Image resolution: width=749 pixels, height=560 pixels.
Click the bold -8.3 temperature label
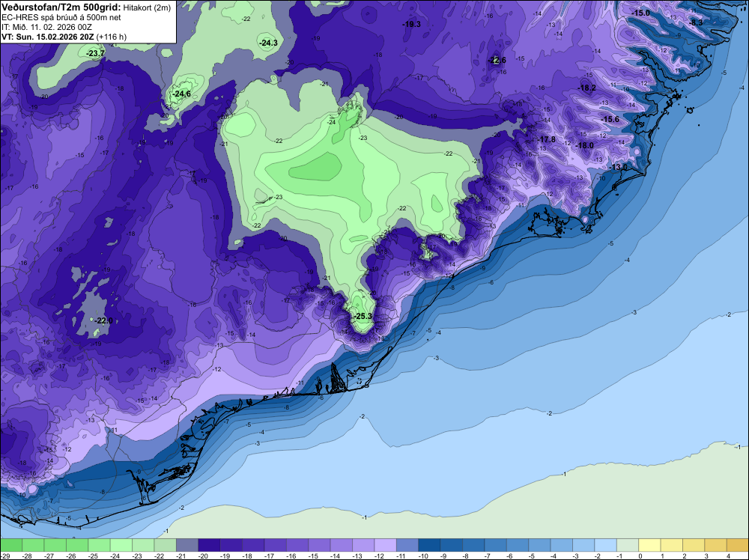(697, 22)
